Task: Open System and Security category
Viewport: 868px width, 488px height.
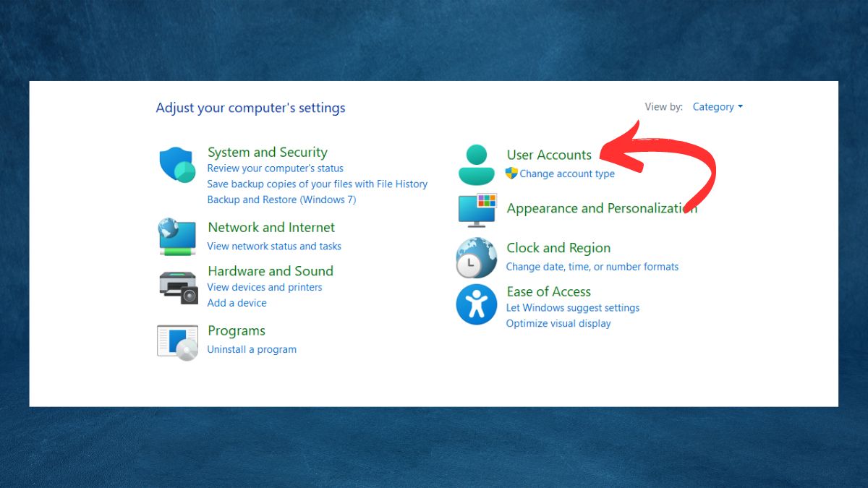Action: [267, 152]
